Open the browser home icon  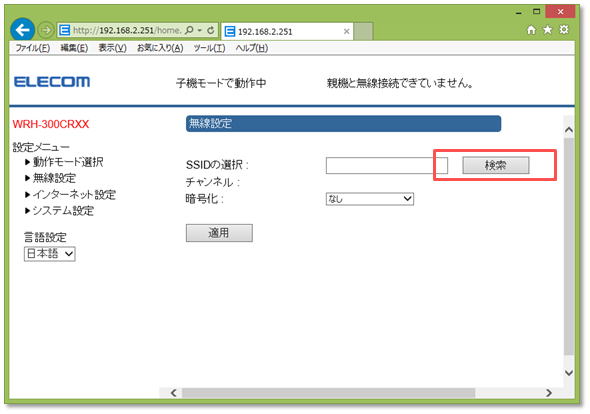(x=531, y=30)
